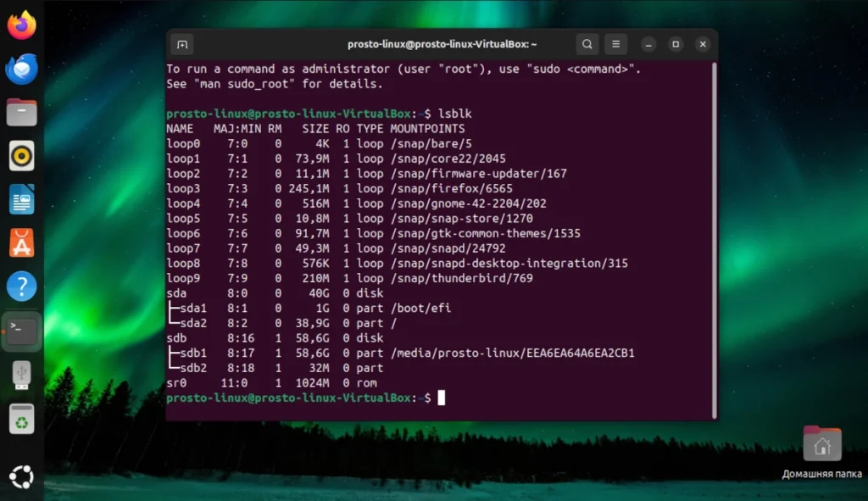Minimize the terminal window
This screenshot has width=868, height=501.
point(648,44)
